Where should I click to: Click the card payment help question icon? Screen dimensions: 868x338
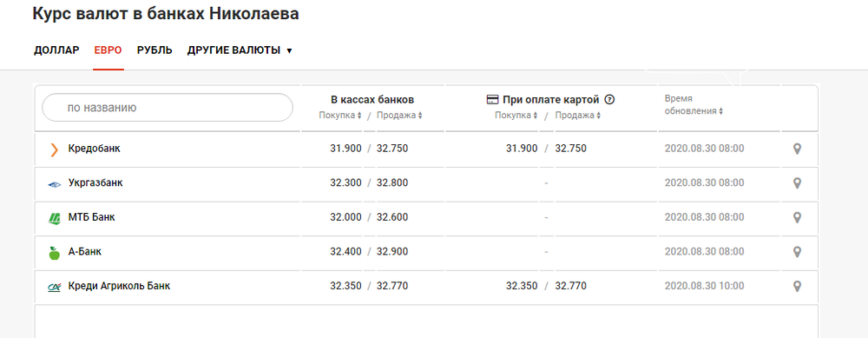[609, 100]
